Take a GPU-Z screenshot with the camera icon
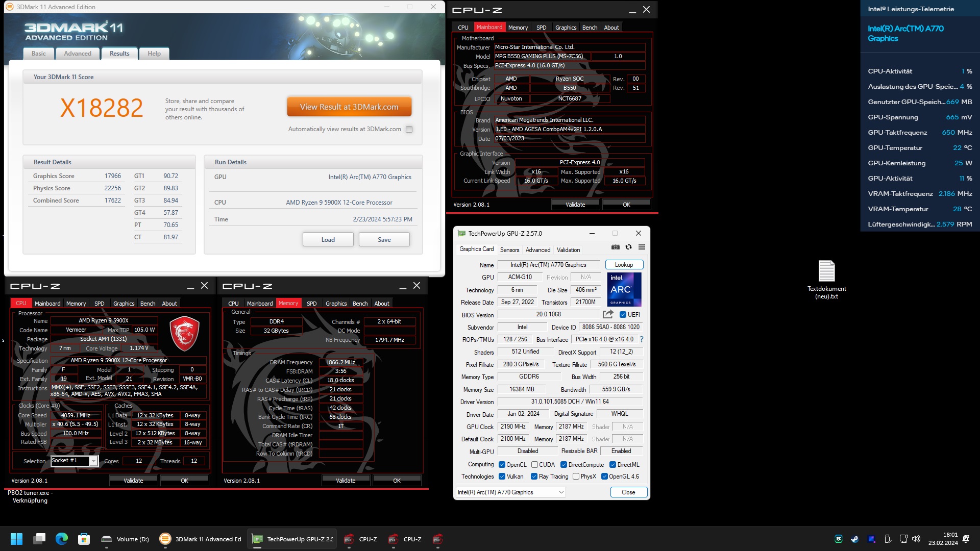The image size is (980, 551). 616,247
